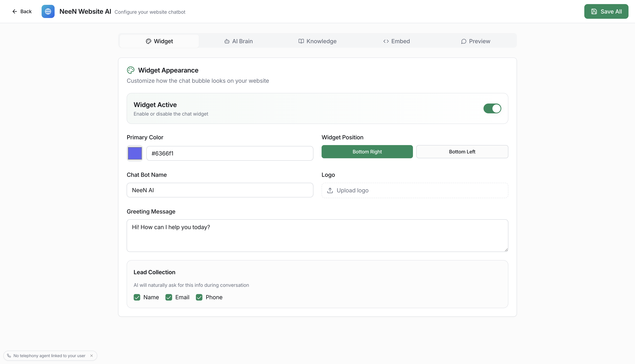Select the Bottom Right widget position

pyautogui.click(x=367, y=152)
